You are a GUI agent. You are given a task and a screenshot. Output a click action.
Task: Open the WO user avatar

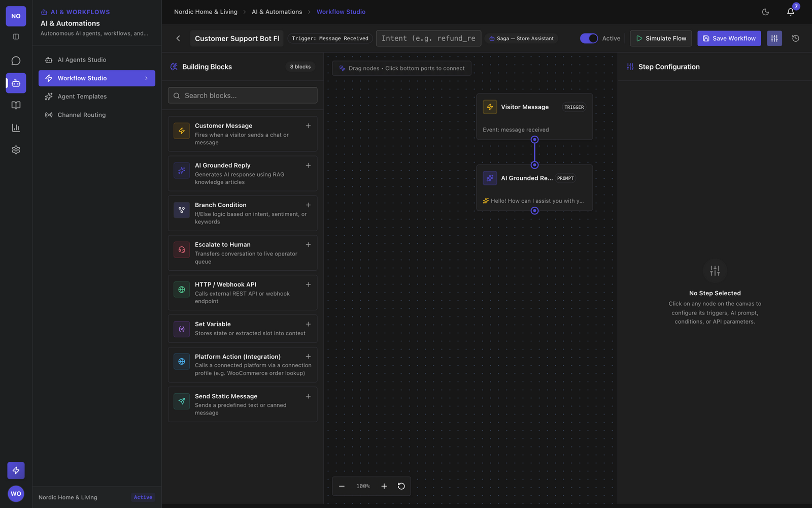pyautogui.click(x=16, y=493)
